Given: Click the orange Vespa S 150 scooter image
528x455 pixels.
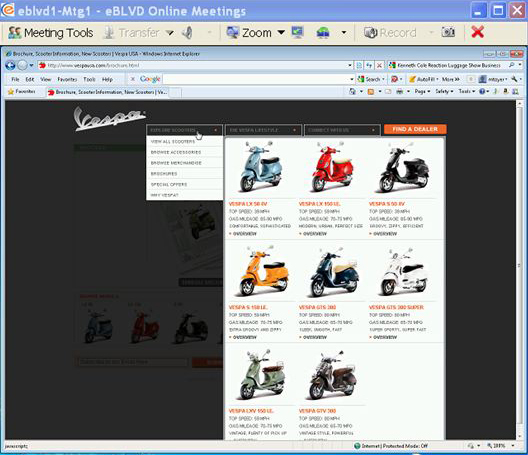Looking at the screenshot, I should (x=263, y=271).
